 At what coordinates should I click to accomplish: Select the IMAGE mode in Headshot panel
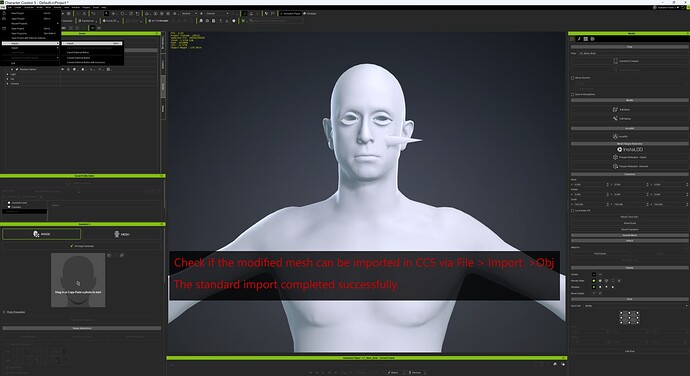pos(41,234)
